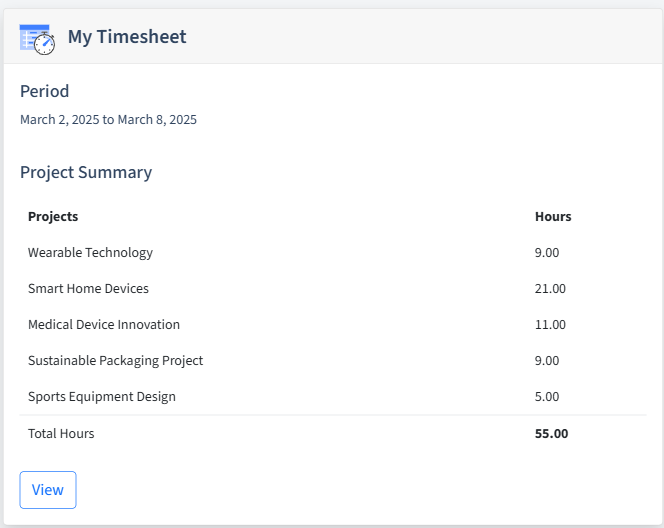Select the My Timesheet heading
The image size is (664, 528).
tap(127, 37)
